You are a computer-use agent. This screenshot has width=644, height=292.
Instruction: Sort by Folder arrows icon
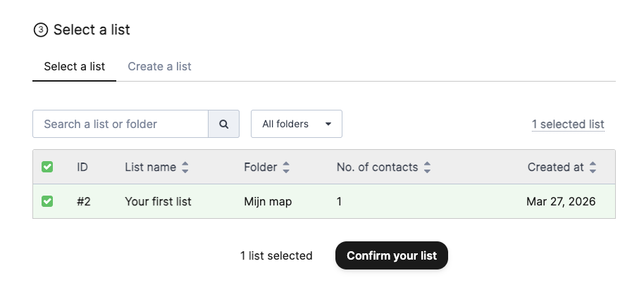pos(286,167)
